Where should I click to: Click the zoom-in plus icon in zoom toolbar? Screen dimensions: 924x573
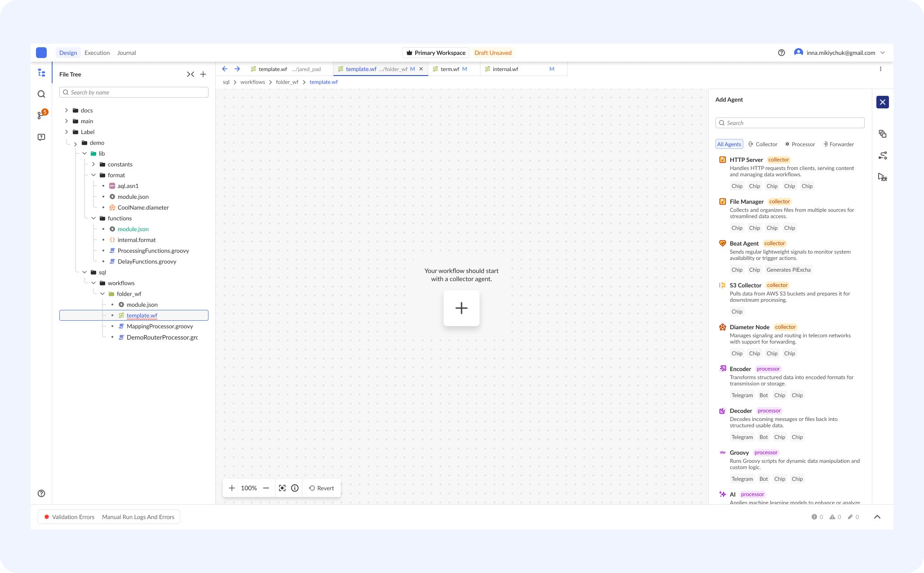(232, 488)
